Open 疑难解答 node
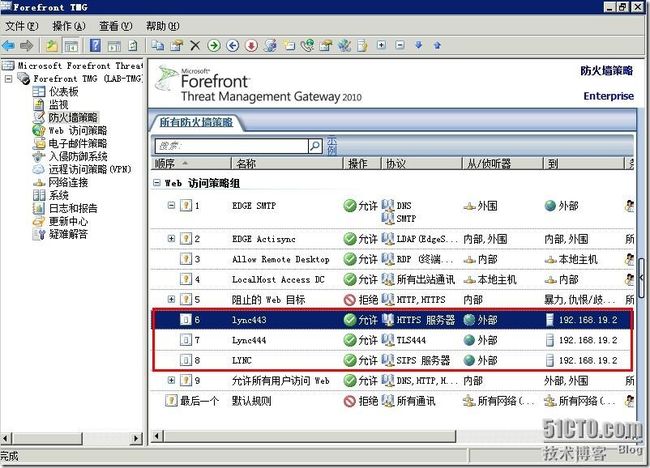The height and width of the screenshot is (468, 650). 68,234
